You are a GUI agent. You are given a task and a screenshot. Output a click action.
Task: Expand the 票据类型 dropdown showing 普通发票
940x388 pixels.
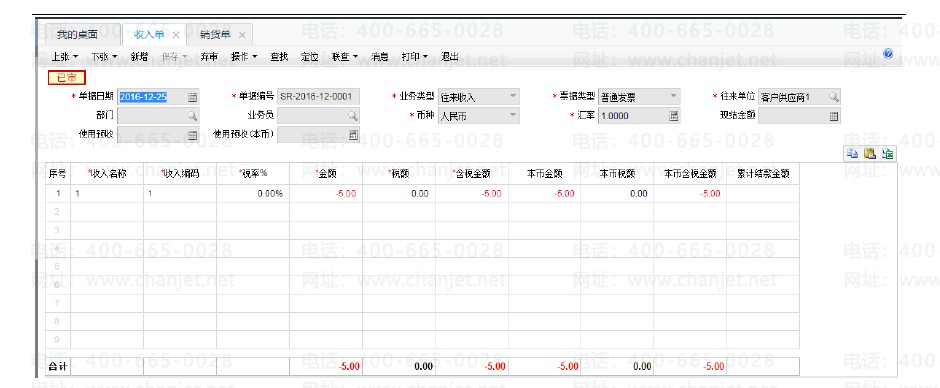point(673,97)
